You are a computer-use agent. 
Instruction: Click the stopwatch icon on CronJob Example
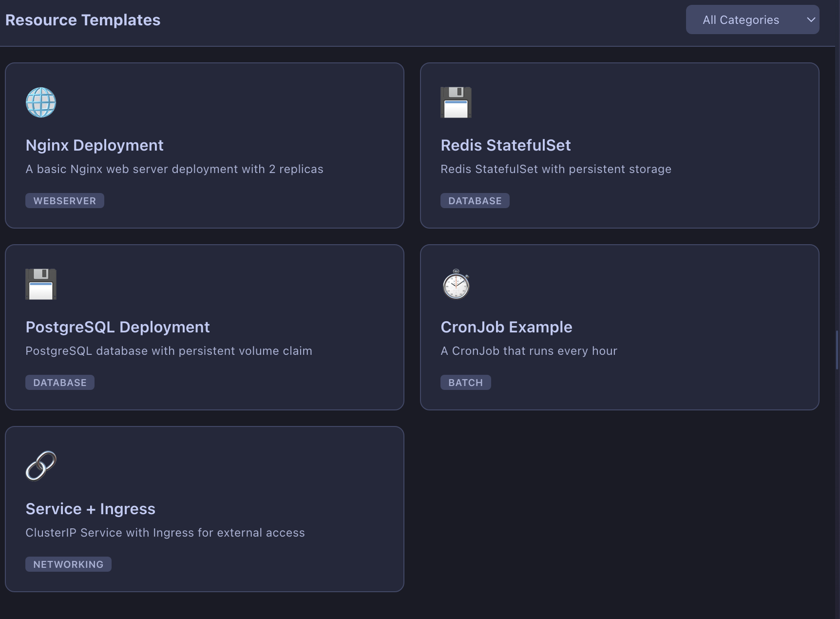(456, 285)
